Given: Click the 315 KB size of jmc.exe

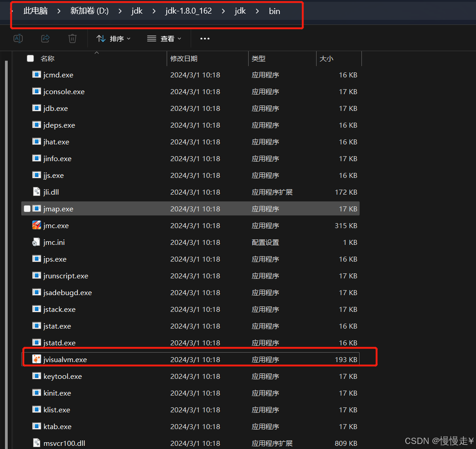Looking at the screenshot, I should [346, 225].
